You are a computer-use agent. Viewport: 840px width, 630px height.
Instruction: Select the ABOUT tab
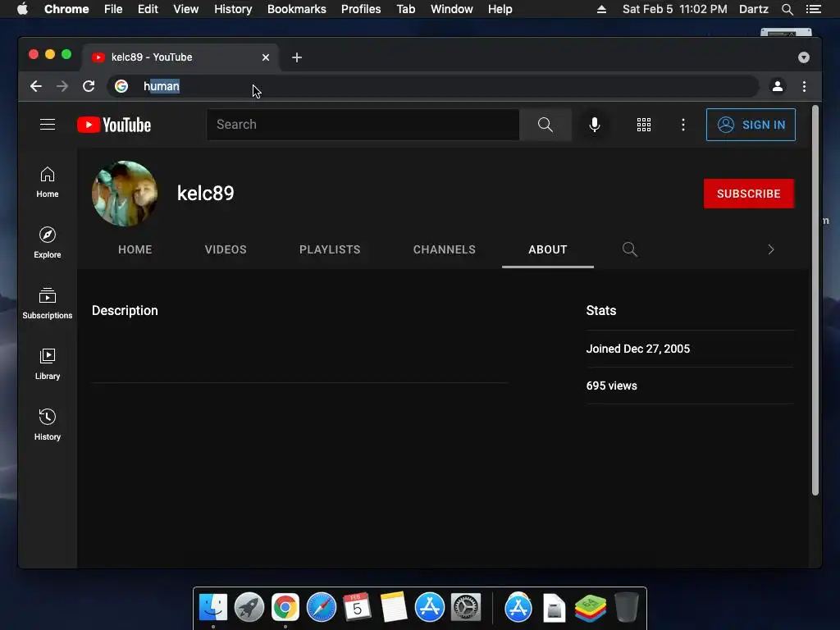pos(547,249)
